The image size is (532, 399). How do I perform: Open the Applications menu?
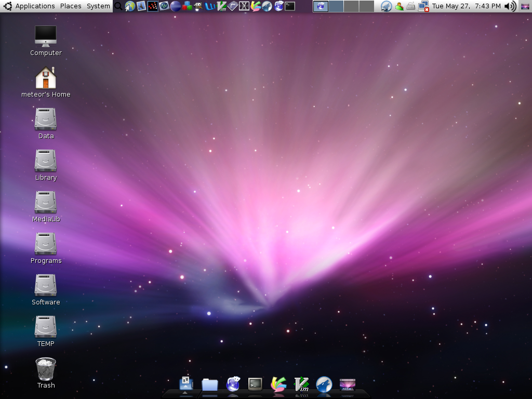(x=35, y=6)
